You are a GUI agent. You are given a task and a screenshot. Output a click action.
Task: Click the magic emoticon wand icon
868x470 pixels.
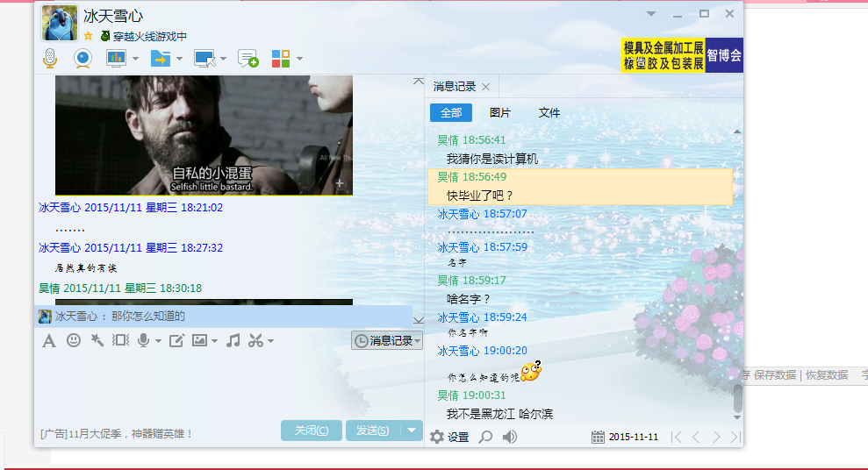point(97,340)
